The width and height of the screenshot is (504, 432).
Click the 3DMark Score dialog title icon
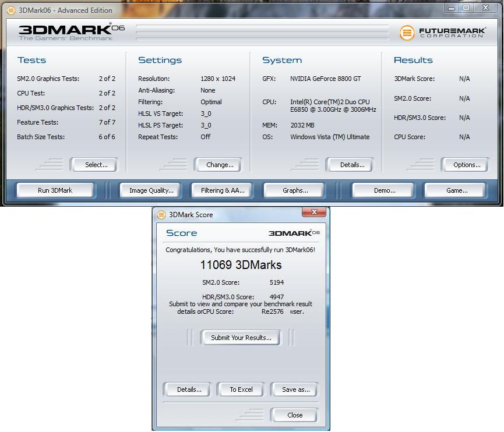click(x=161, y=215)
